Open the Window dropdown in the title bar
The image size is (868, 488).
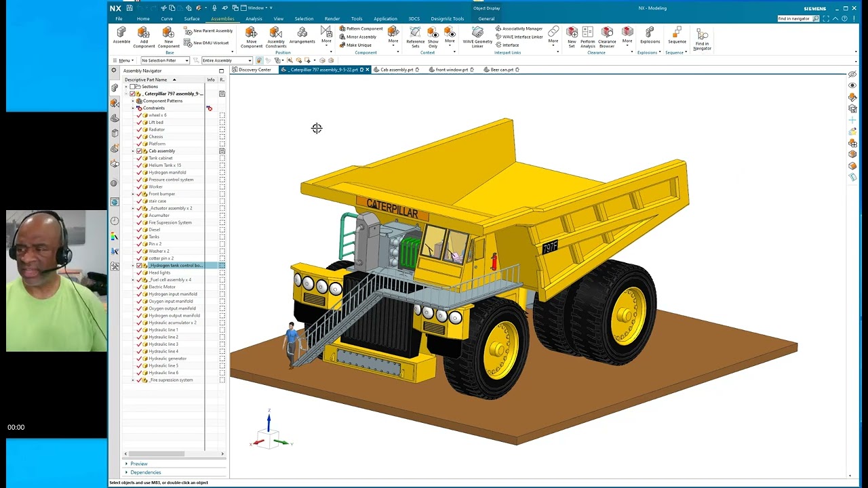tap(257, 8)
